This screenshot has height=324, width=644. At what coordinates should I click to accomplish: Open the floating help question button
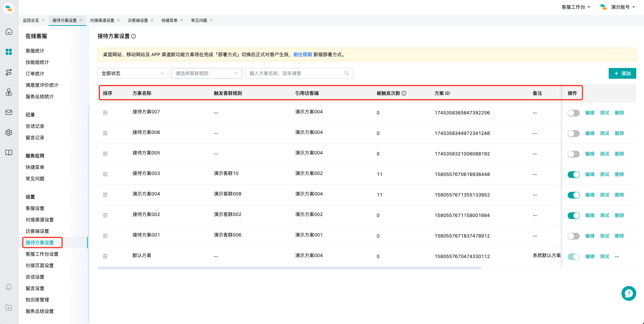[x=629, y=293]
